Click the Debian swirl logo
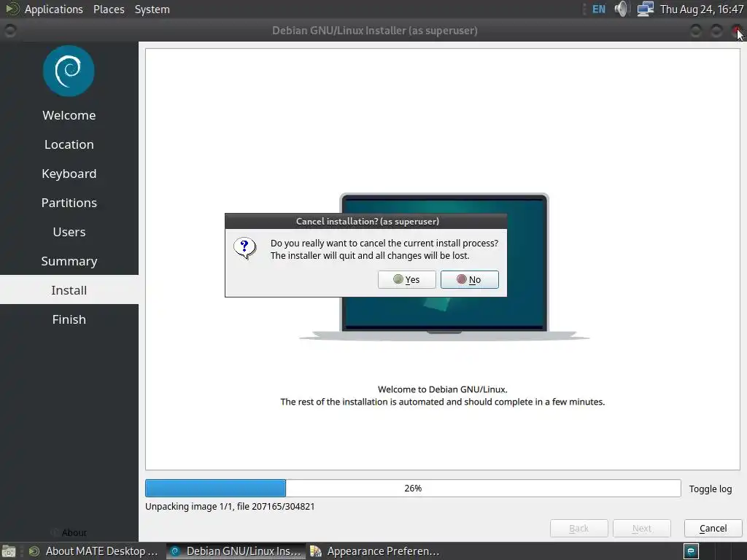Viewport: 747px width, 560px height. 69,71
